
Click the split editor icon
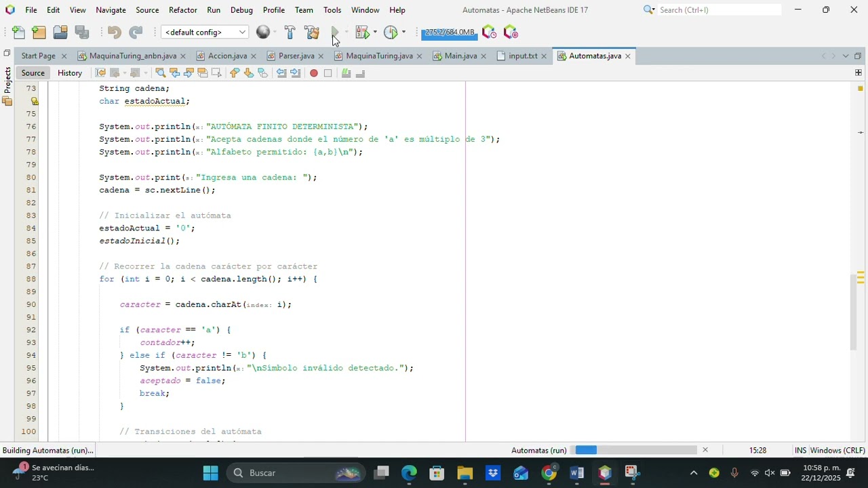tap(858, 73)
